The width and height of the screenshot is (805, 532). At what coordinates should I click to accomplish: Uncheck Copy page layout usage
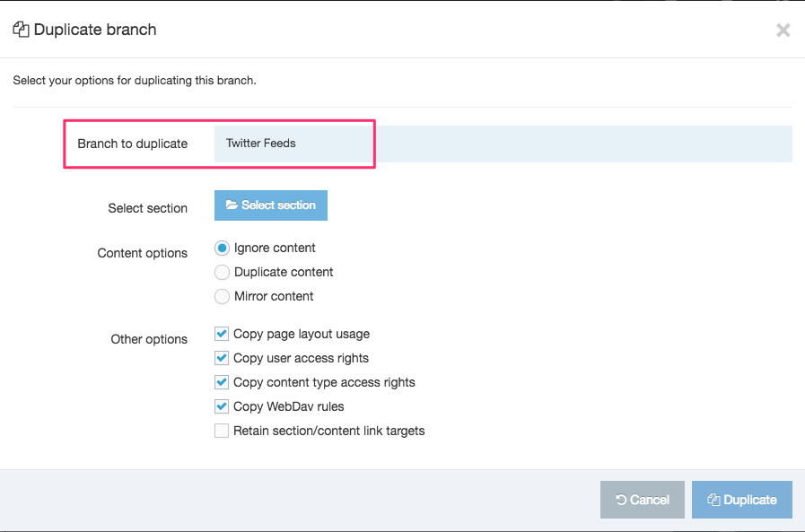(221, 334)
